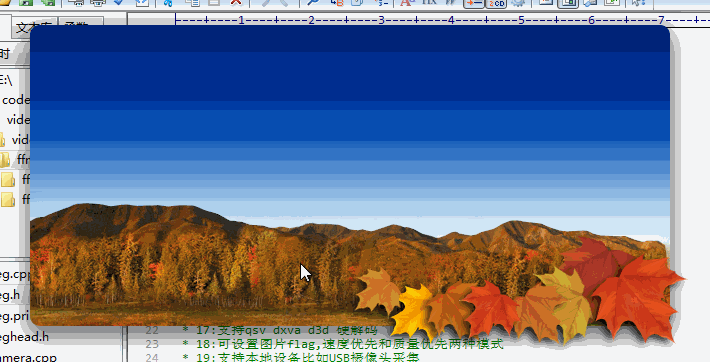Expand the code folder in file tree
710x362 pixels.
(16, 100)
